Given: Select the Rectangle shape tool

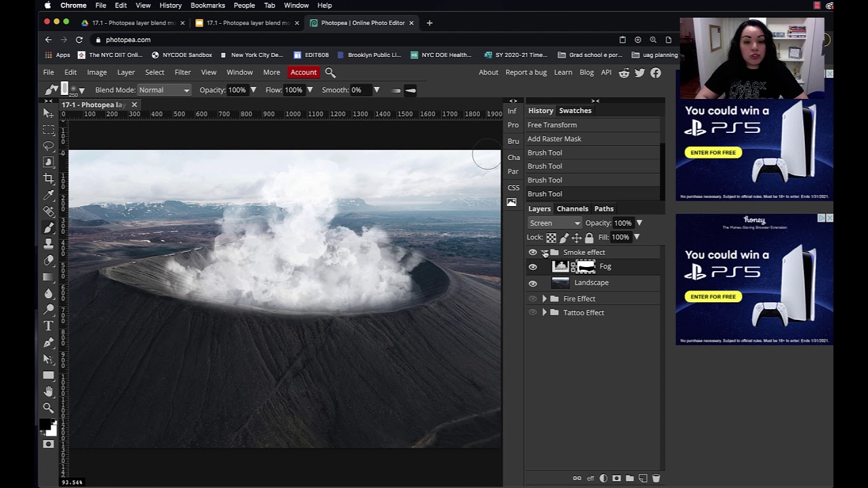Looking at the screenshot, I should coord(48,375).
